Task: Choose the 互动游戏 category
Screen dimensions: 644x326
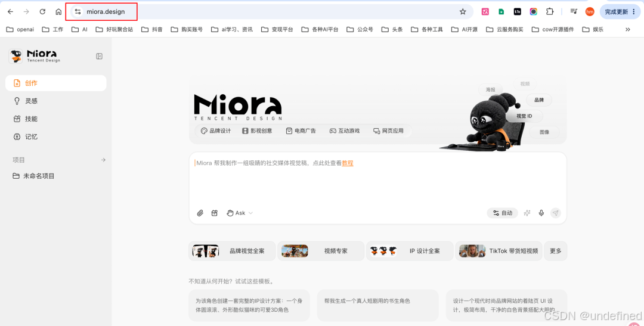Action: pyautogui.click(x=344, y=131)
